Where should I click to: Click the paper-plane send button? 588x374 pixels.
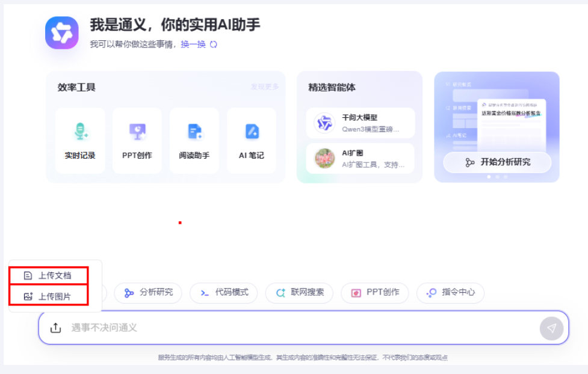coord(551,329)
